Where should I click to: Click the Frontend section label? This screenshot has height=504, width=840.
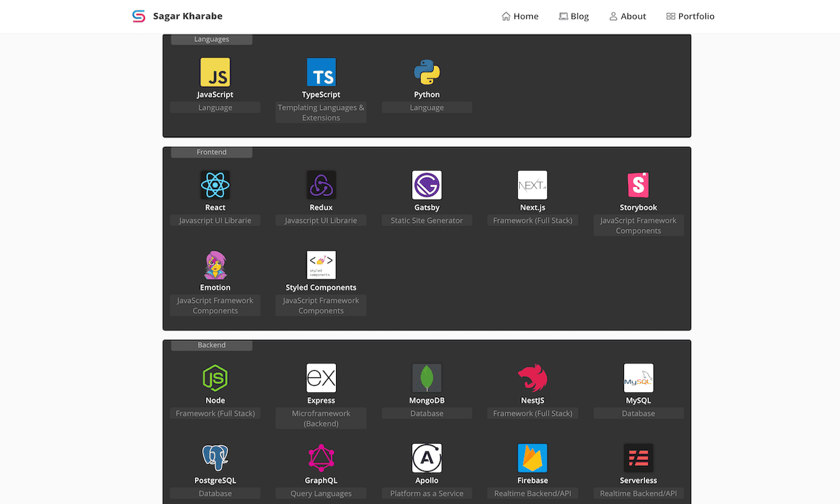(211, 152)
